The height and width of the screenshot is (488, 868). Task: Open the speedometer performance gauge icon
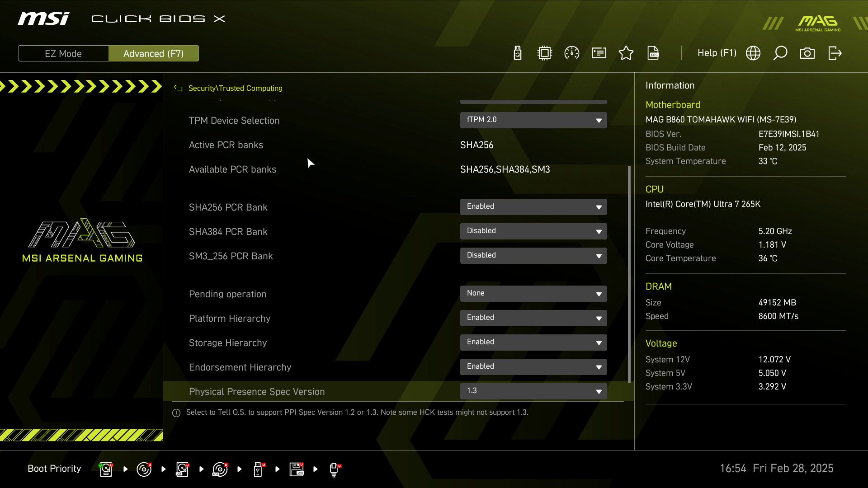[572, 53]
